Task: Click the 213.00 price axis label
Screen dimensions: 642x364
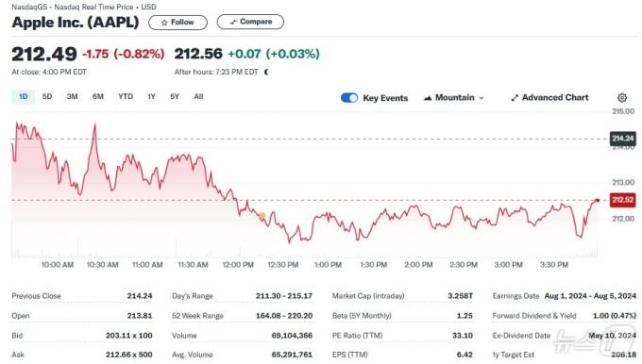Action: 623,182
